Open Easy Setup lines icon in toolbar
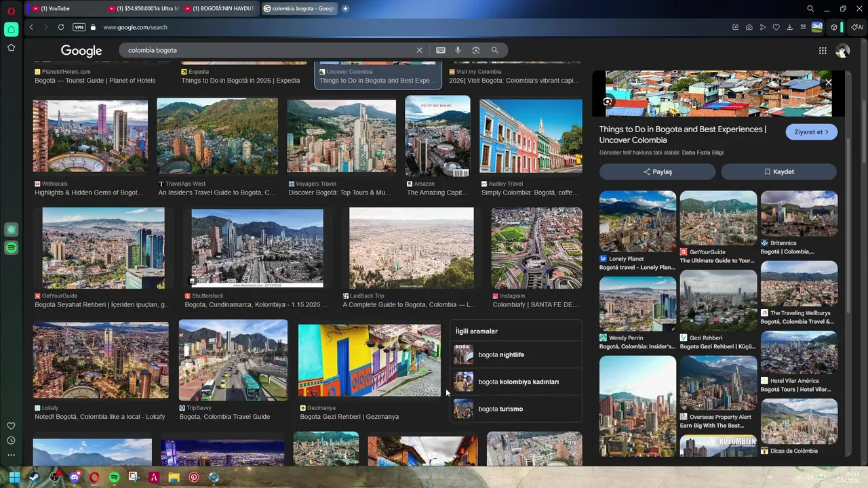 803,27
